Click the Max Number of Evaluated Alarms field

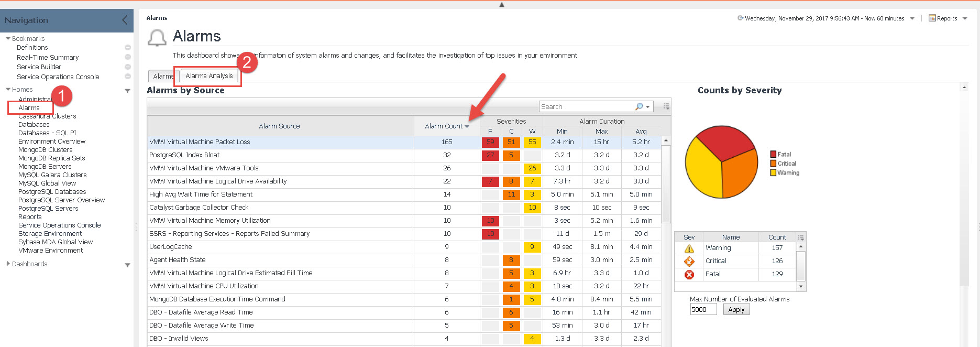pyautogui.click(x=702, y=310)
